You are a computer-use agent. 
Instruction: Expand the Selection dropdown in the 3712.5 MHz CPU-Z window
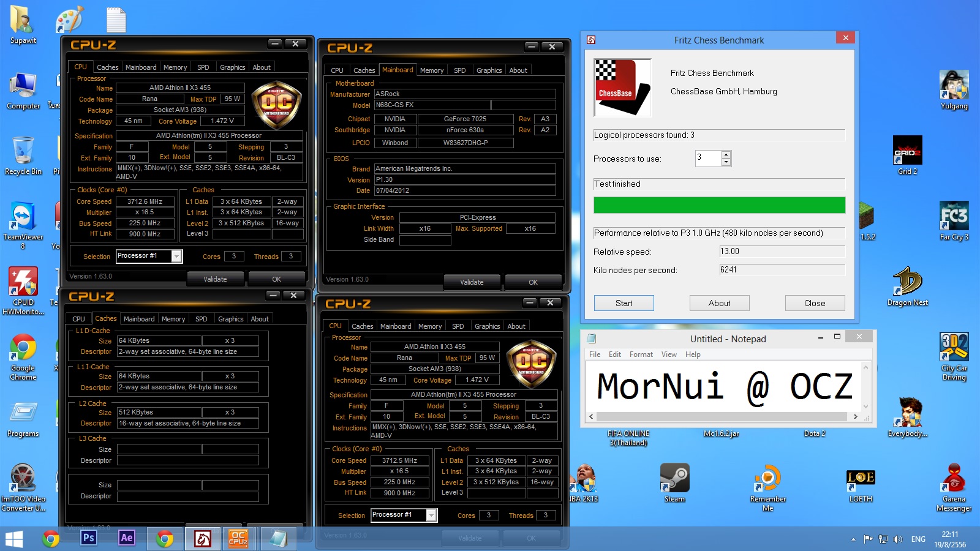tap(431, 515)
